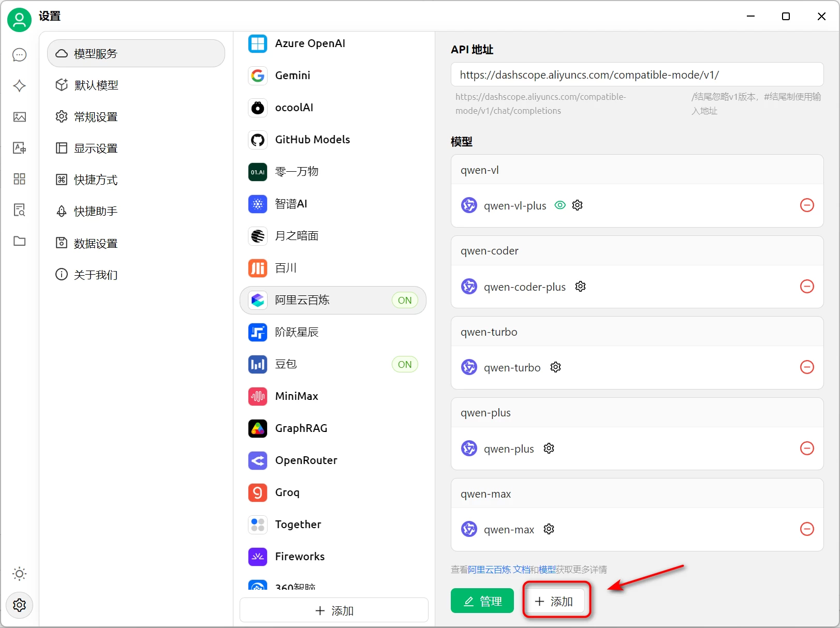Open the 数据设置 settings section
Image resolution: width=840 pixels, height=628 pixels.
96,243
